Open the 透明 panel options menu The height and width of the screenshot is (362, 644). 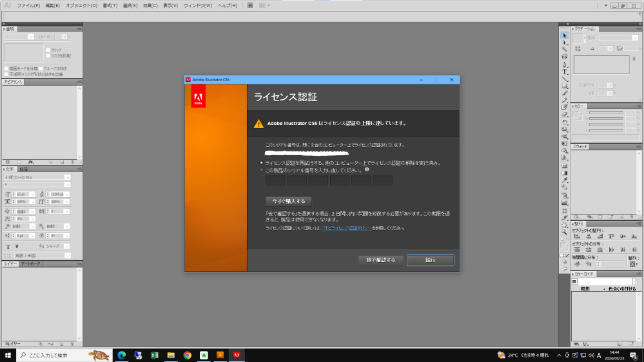pyautogui.click(x=79, y=29)
